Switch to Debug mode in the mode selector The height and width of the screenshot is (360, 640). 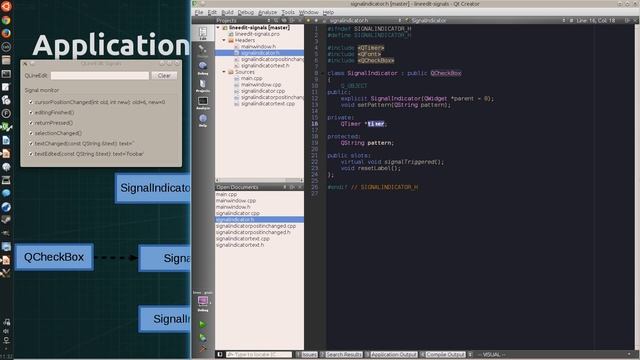coord(203,68)
